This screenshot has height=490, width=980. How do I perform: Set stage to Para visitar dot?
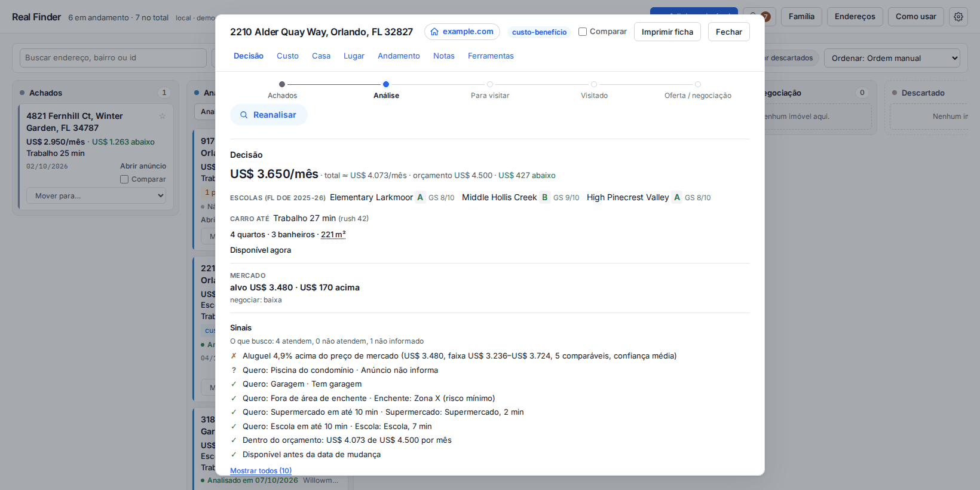point(490,84)
